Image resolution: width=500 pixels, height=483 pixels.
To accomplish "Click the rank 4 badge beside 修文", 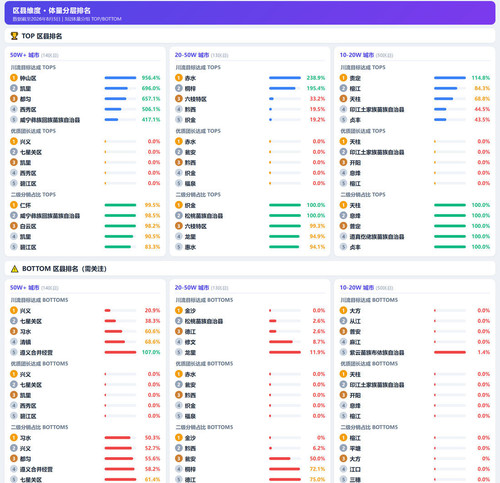I will coord(179,342).
